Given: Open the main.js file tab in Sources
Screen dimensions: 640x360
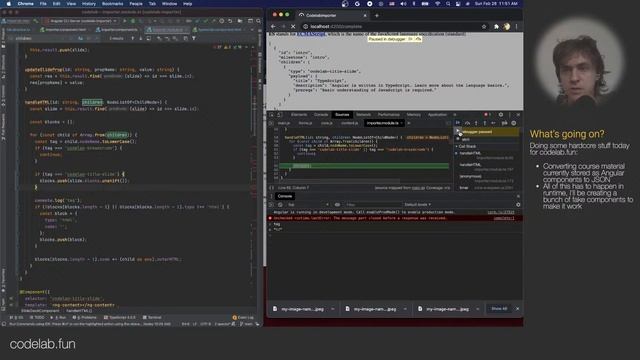Looking at the screenshot, I should coord(284,123).
